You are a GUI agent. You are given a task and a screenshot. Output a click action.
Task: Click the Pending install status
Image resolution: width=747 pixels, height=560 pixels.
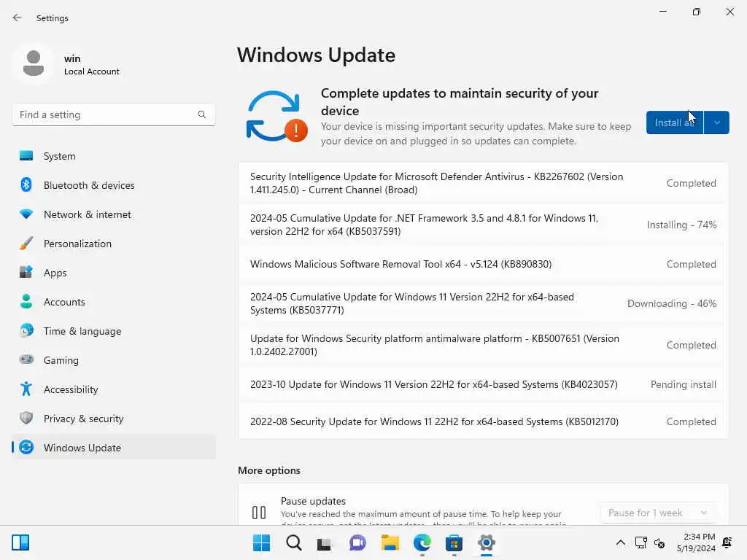point(683,384)
